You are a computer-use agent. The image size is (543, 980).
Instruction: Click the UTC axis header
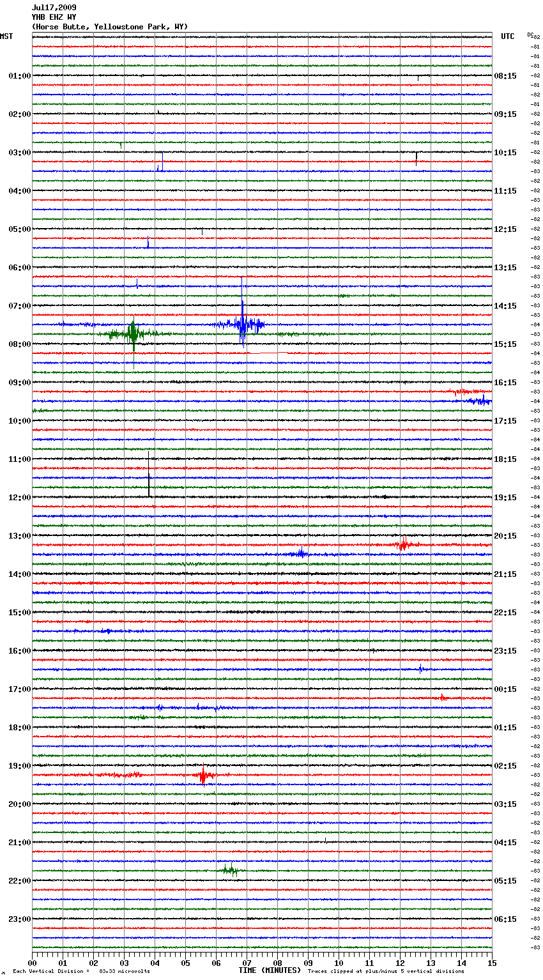pos(508,36)
